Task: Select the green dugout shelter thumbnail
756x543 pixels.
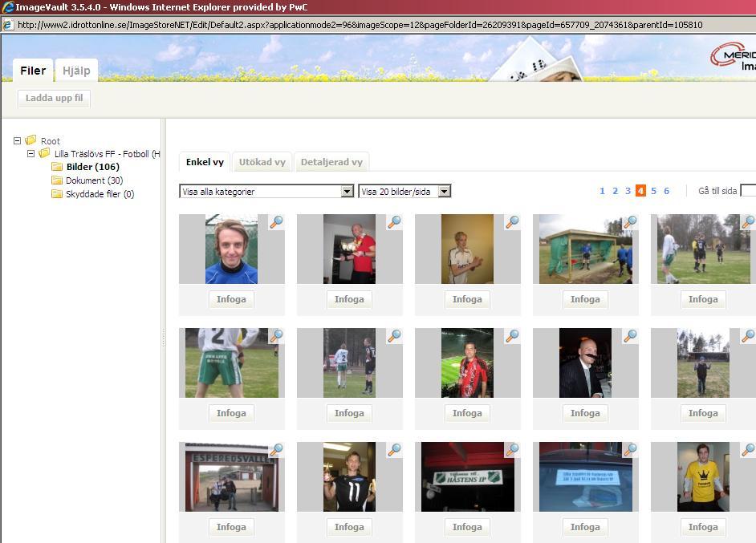Action: (585, 249)
